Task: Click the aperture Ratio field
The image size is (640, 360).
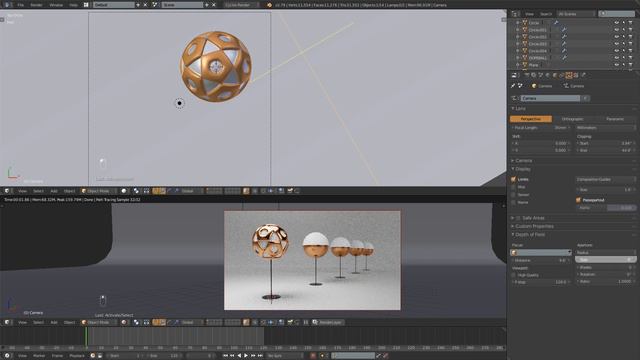Action: pos(606,281)
